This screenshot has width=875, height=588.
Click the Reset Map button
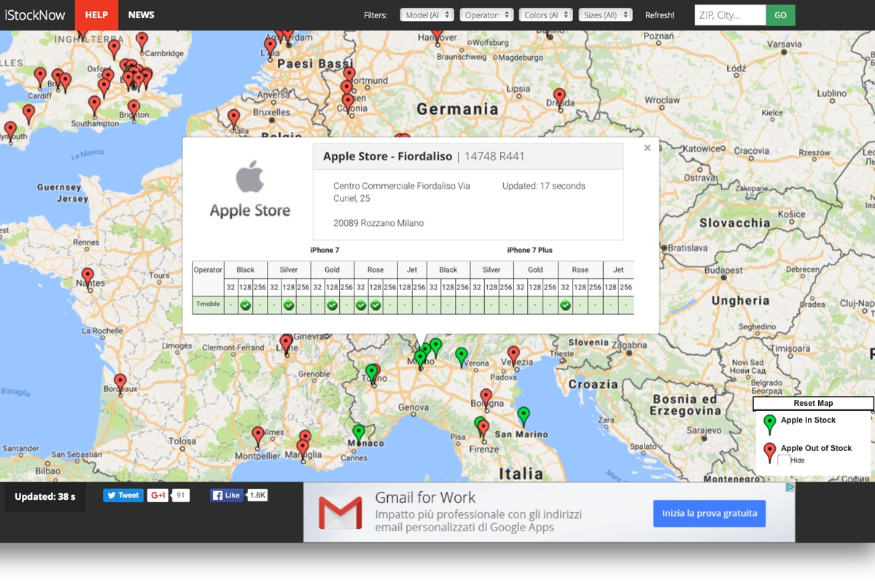[x=813, y=404]
